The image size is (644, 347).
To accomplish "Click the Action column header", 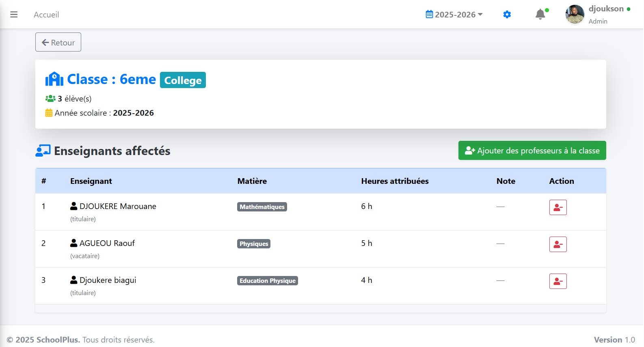I will click(x=562, y=181).
